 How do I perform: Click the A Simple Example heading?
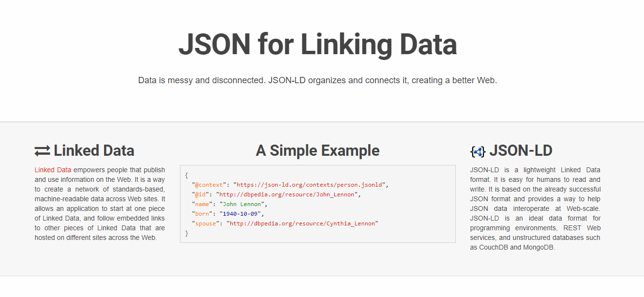click(x=317, y=150)
